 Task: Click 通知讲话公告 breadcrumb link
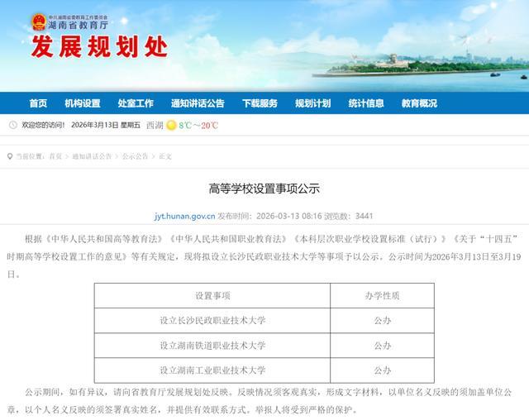click(x=92, y=156)
